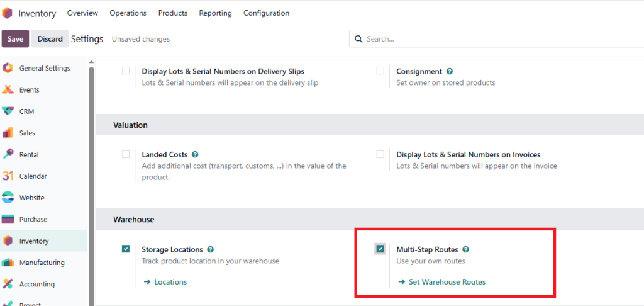This screenshot has height=306, width=644.
Task: Enable the Landed Costs checkbox
Action: [x=126, y=154]
